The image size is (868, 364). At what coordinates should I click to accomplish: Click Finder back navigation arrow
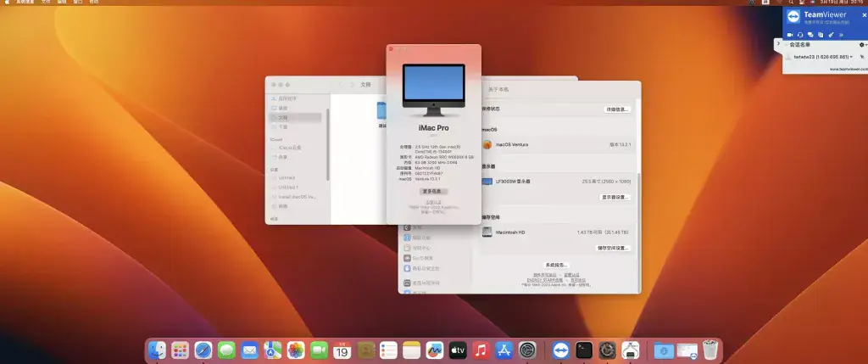coord(341,85)
